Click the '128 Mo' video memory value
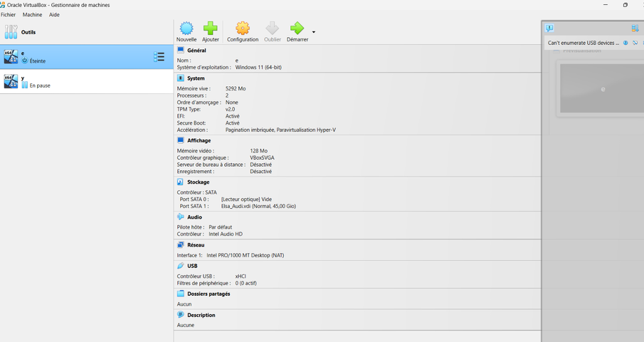The height and width of the screenshot is (342, 644). 259,150
